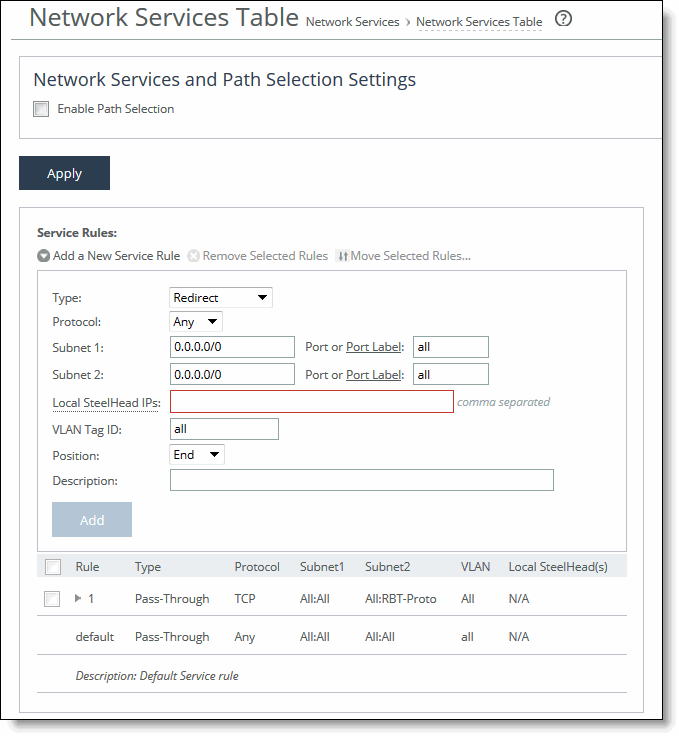Click Network Services Table breadcrumb item

pyautogui.click(x=479, y=22)
